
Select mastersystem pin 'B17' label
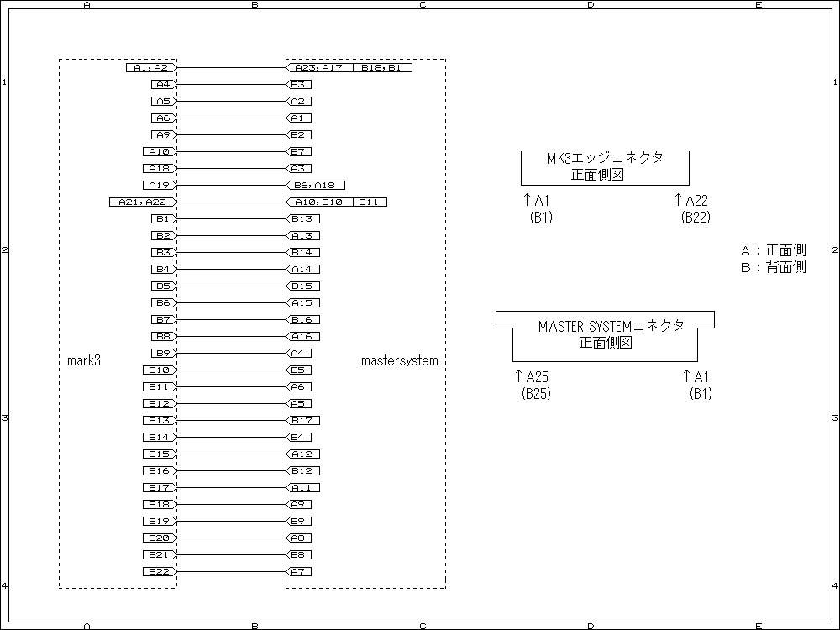pyautogui.click(x=302, y=421)
